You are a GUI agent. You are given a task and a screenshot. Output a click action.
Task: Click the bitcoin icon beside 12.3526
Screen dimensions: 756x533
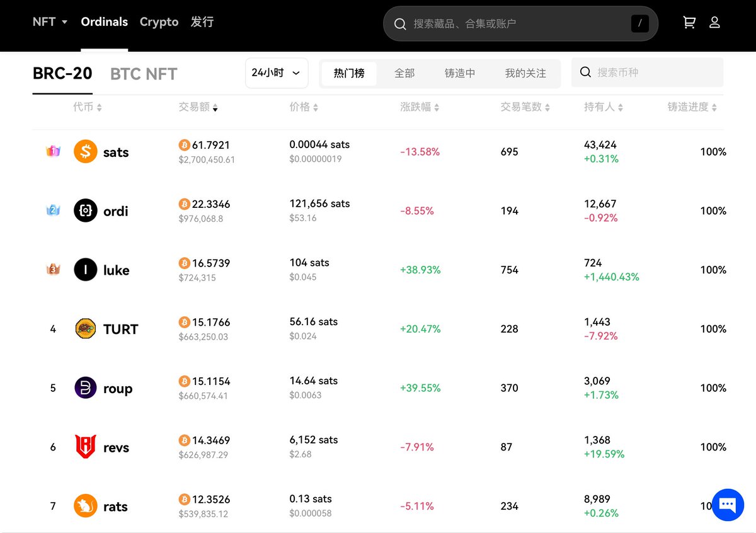pos(184,500)
